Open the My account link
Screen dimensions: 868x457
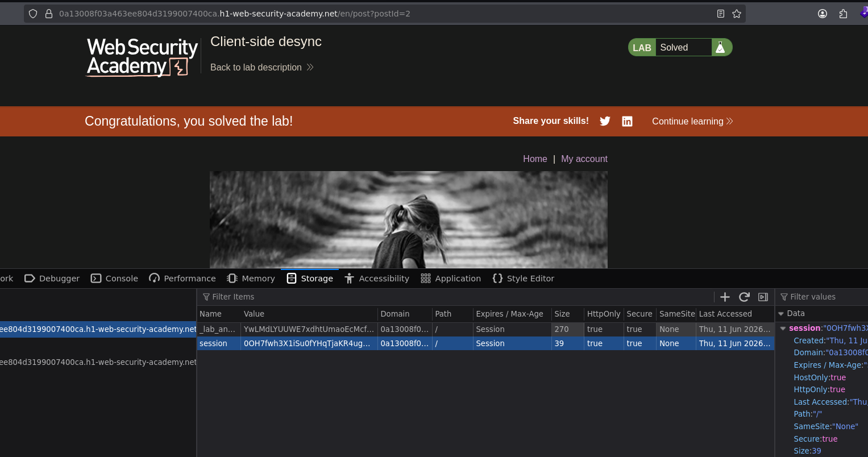[584, 159]
